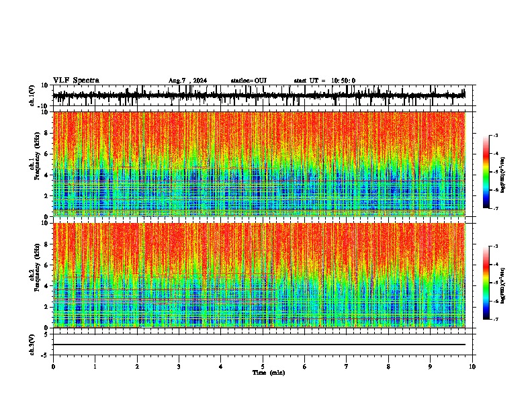Viewport: 532px width, 411px height.
Task: Click the time axis tick label "4"
Action: click(x=221, y=367)
